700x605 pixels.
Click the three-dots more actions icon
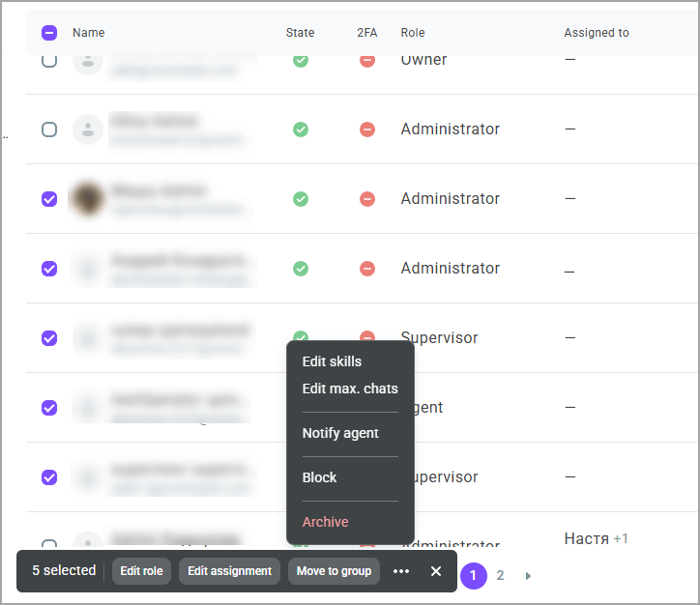[401, 571]
